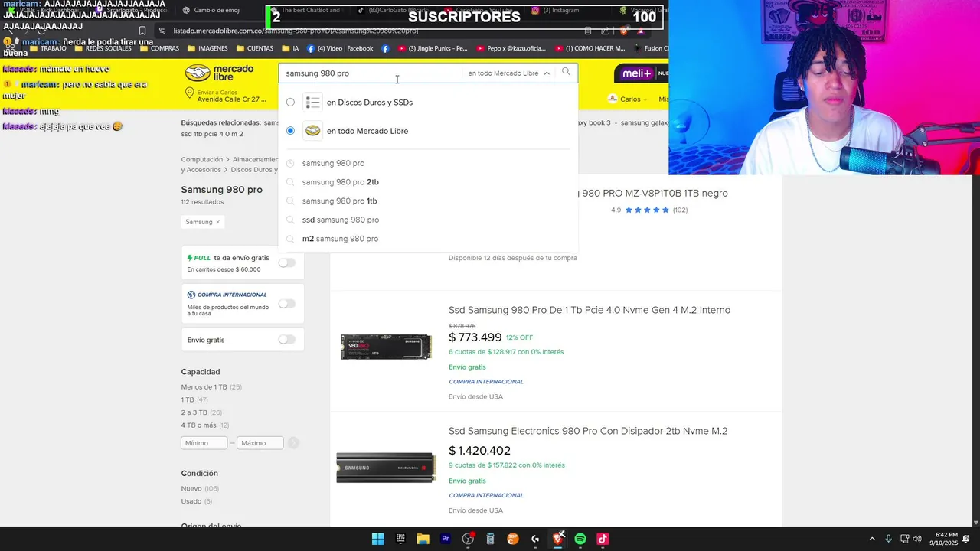Click the arrow button next to the Máximo field
980x551 pixels.
click(293, 442)
